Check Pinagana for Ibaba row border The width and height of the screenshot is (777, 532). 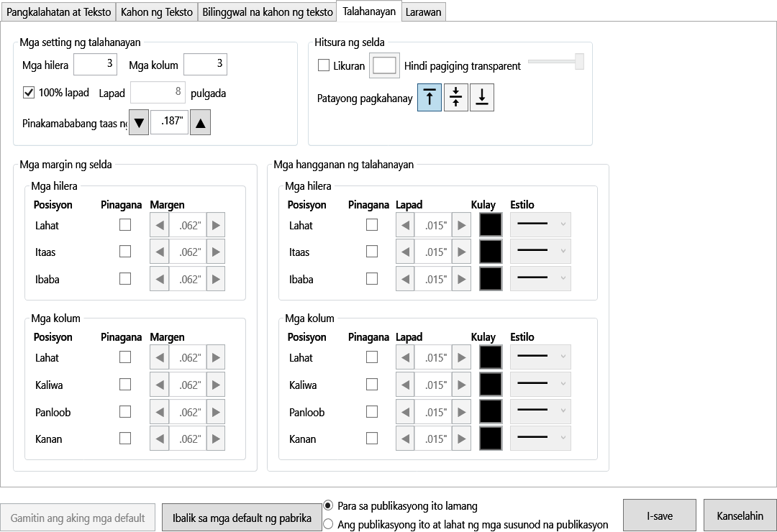(372, 279)
